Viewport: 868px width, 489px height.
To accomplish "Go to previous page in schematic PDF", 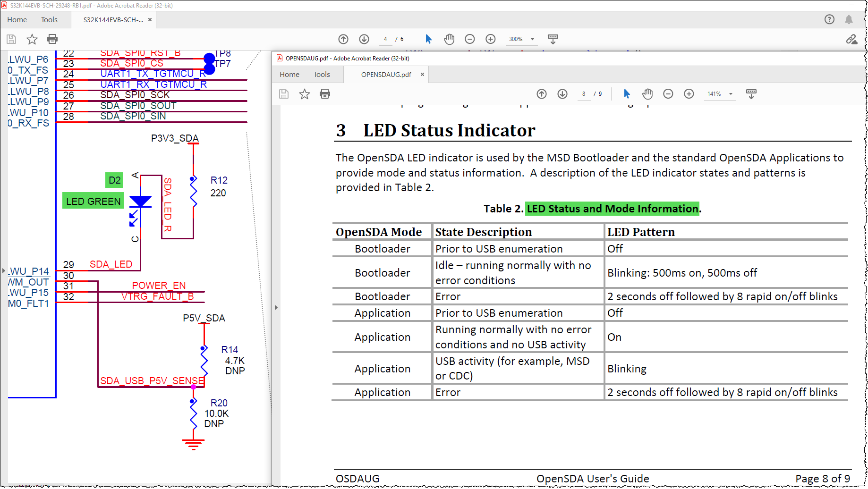I will [343, 39].
